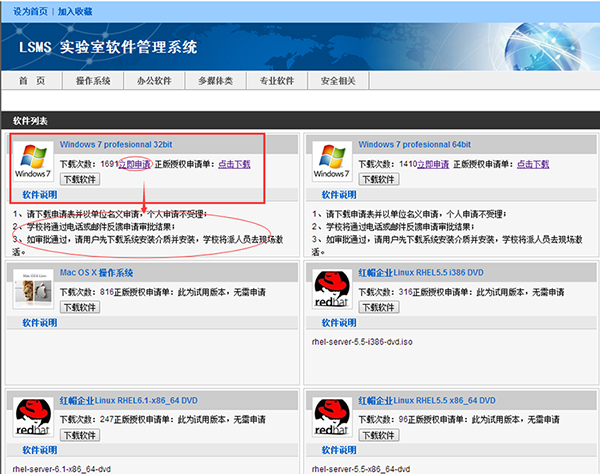Click 下载次数 count 816 for Mac OS X
The height and width of the screenshot is (474, 600).
(107, 292)
